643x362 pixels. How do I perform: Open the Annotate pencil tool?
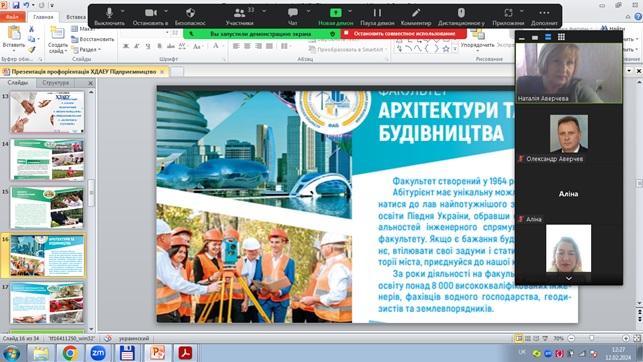(416, 16)
